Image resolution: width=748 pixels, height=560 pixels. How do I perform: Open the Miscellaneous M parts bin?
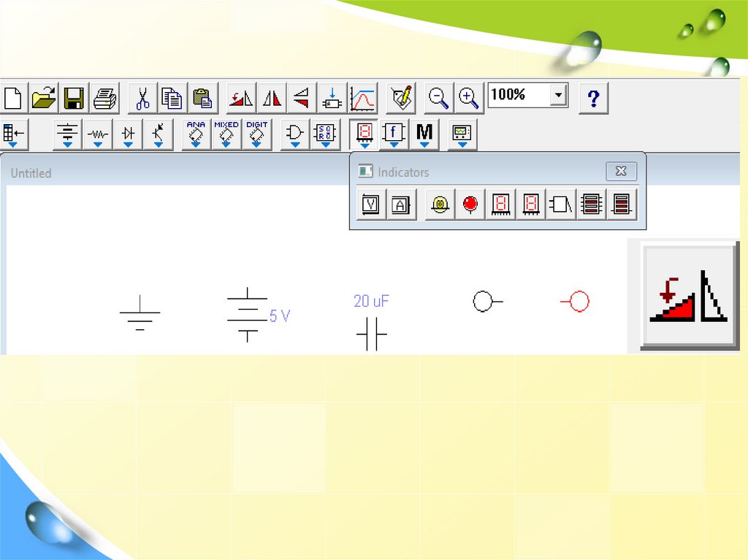point(424,134)
